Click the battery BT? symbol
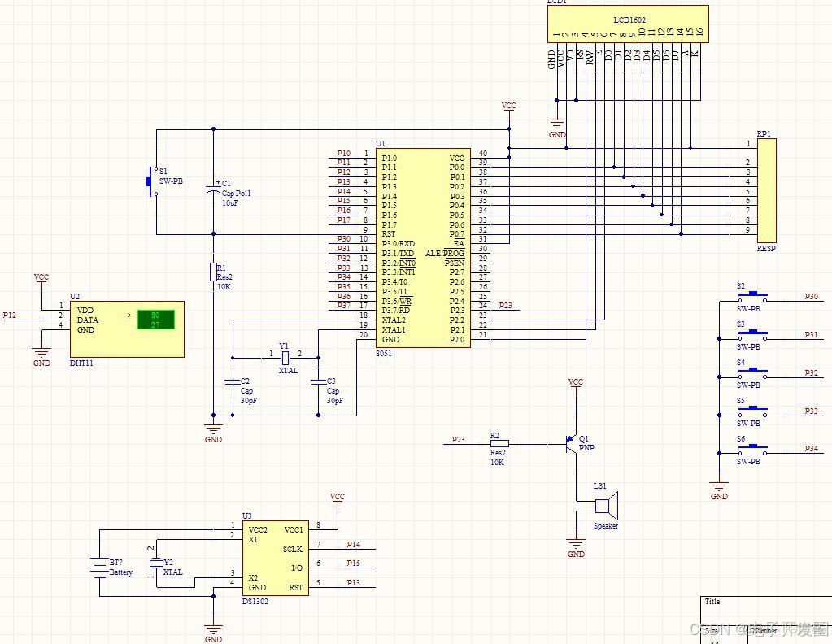This screenshot has width=832, height=644. 99,567
